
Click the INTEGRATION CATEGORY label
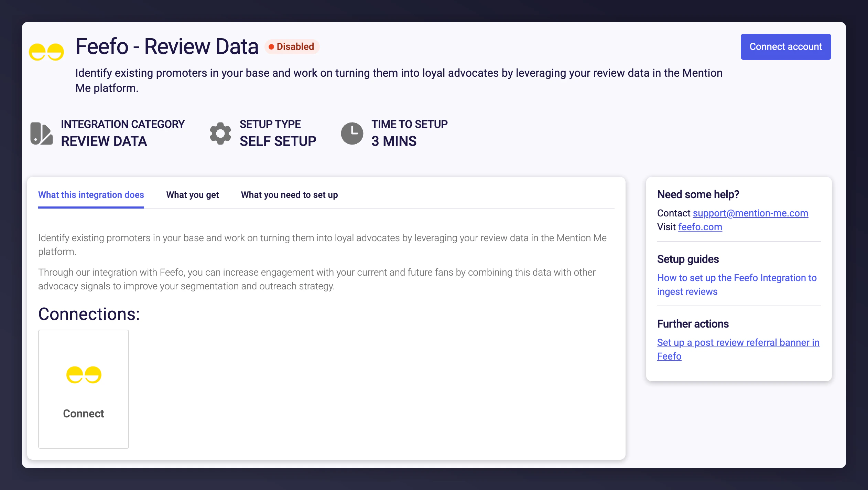point(123,124)
